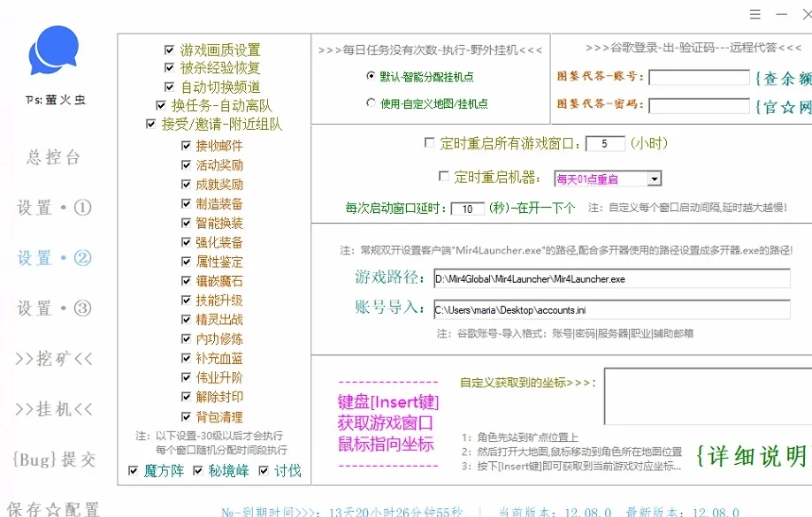Screen dimensions: 812x517
Task: Uncheck 成就奖励 option
Action: point(187,184)
